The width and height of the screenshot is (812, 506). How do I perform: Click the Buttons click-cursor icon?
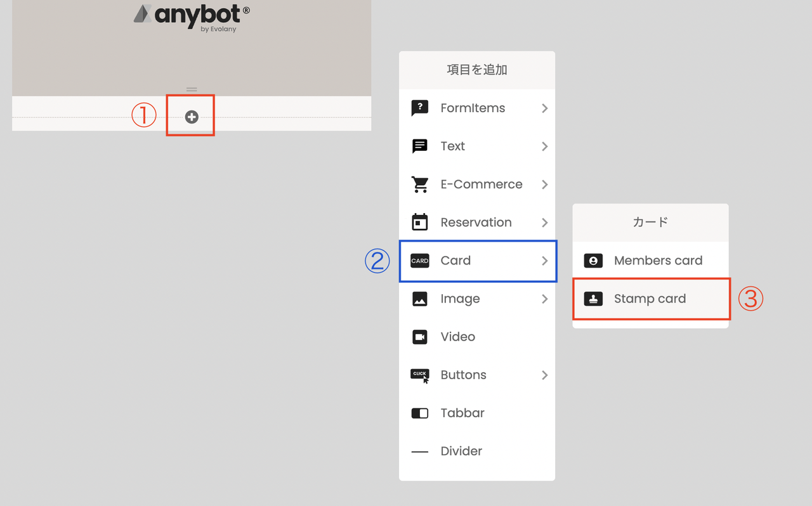click(x=420, y=375)
